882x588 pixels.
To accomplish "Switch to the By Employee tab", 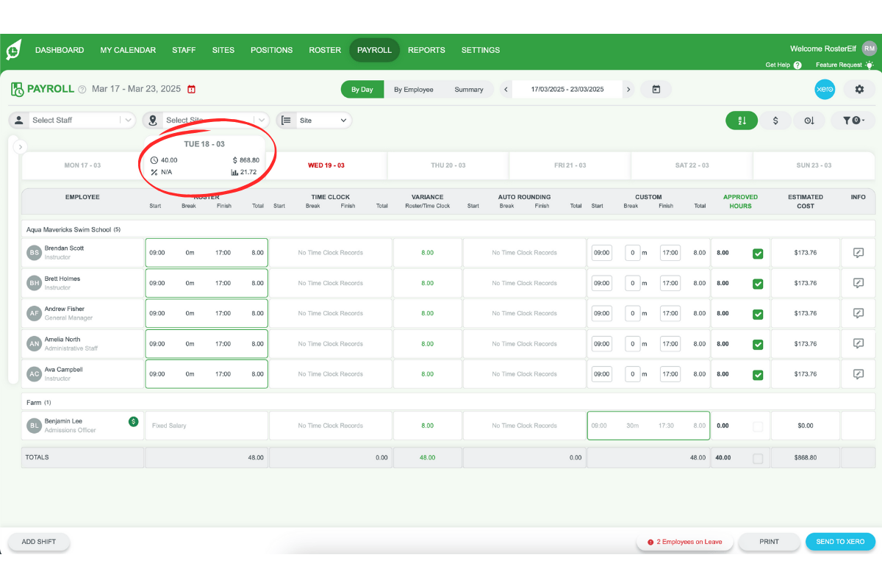I will click(414, 89).
